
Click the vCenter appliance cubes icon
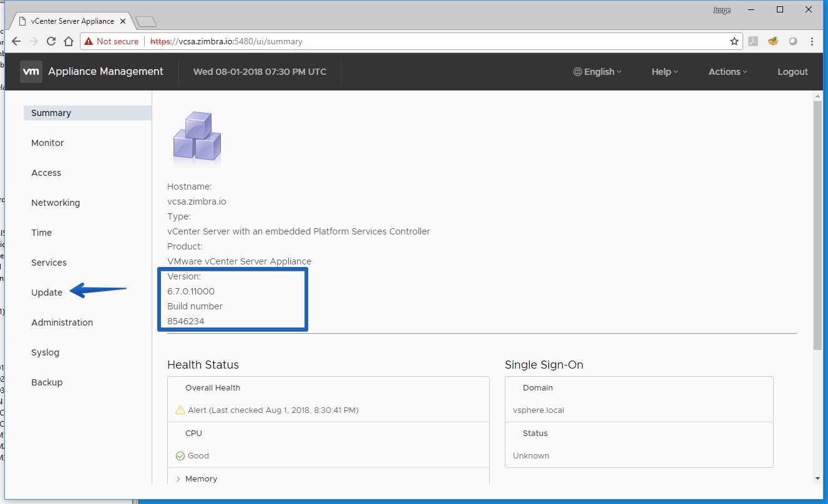tap(197, 137)
